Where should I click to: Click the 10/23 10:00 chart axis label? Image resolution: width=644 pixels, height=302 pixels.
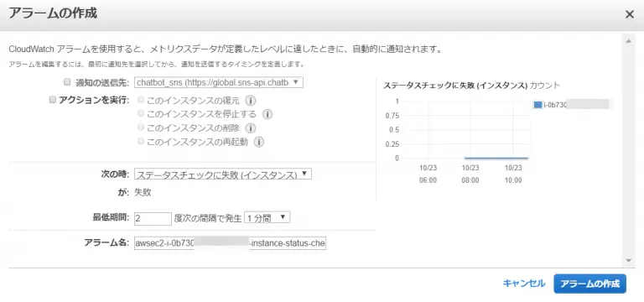coord(513,174)
